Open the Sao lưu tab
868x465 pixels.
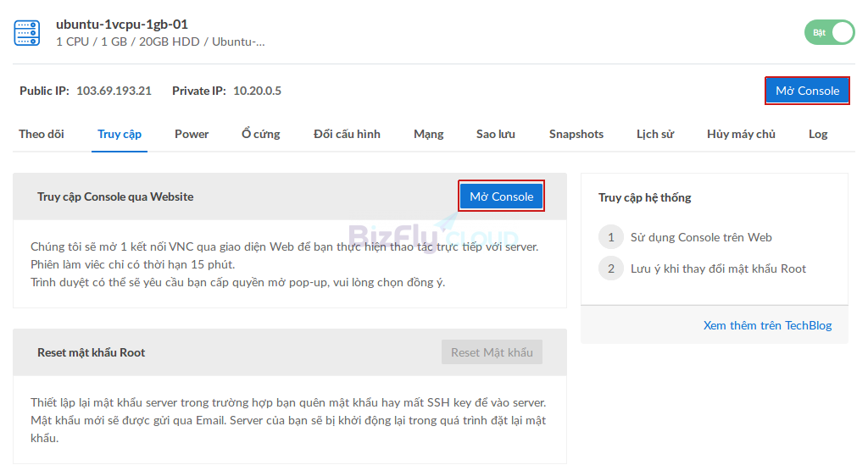pos(495,134)
